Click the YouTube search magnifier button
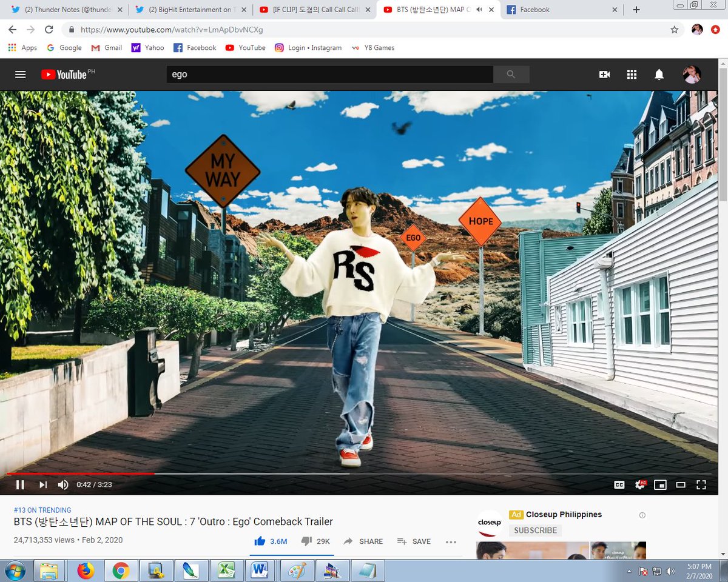728x582 pixels. [511, 75]
